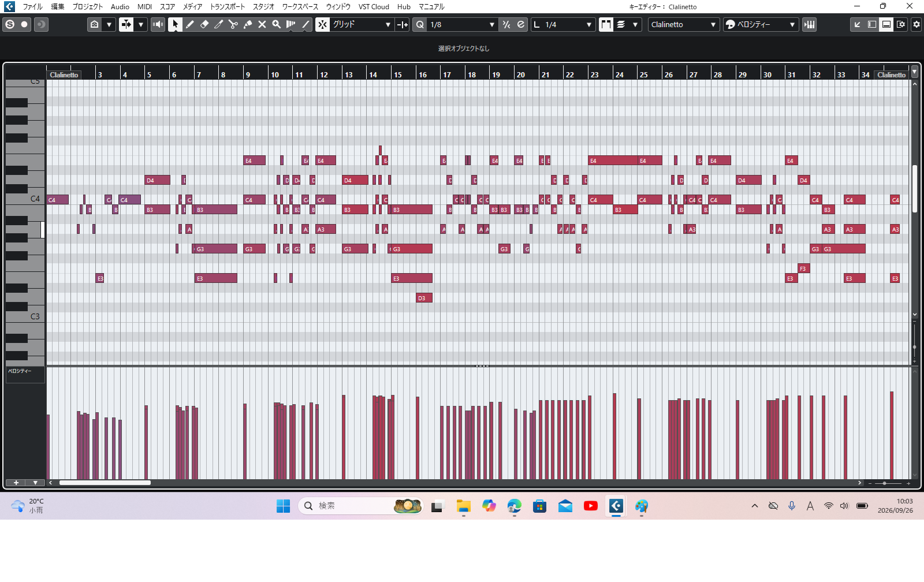Screen dimensions: 924x582
Task: Open the 1/8 quantize preset dropdown
Action: tap(462, 24)
